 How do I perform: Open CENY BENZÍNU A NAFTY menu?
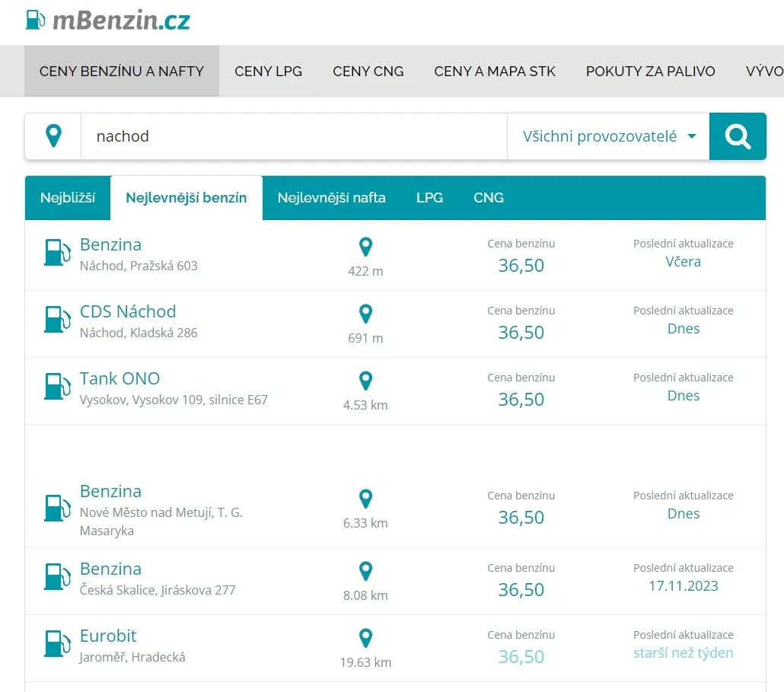[x=122, y=71]
